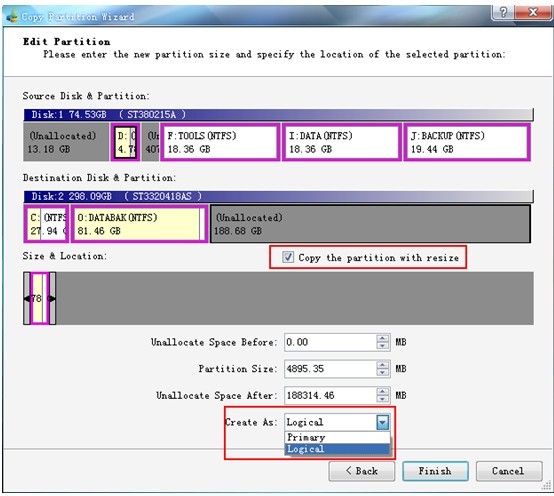Select the 188.68 GB unallocated destination space
Screen dimensions: 554x496
370,224
